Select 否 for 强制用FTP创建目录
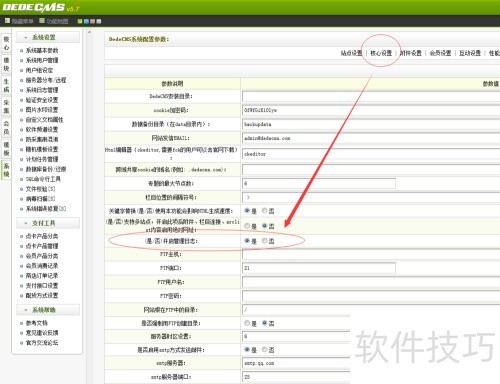Screen dimensions: 500x384 pyautogui.click(x=265, y=323)
